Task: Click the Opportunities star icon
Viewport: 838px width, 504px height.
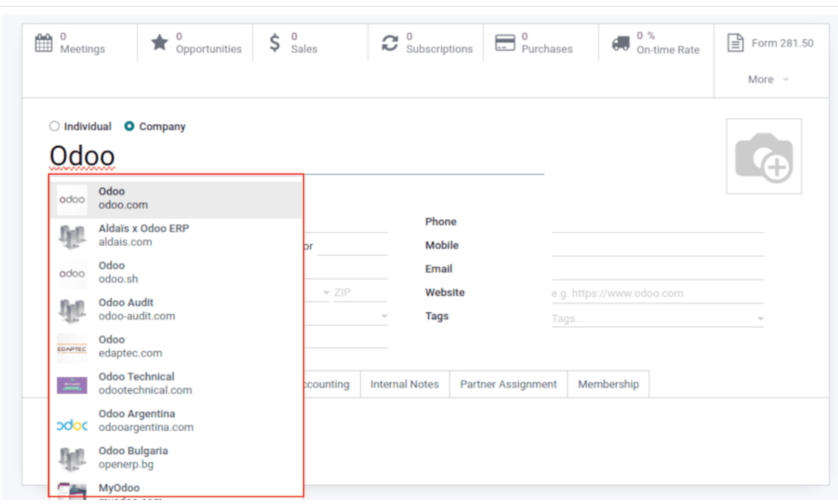Action: tap(160, 43)
